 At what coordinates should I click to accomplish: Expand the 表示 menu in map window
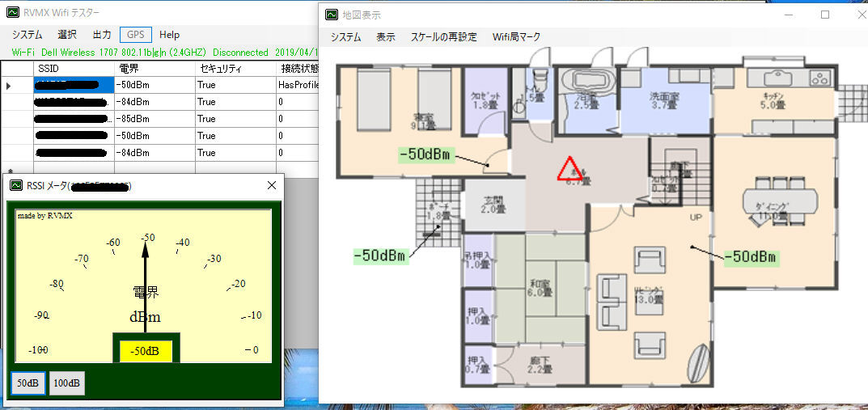(x=386, y=37)
